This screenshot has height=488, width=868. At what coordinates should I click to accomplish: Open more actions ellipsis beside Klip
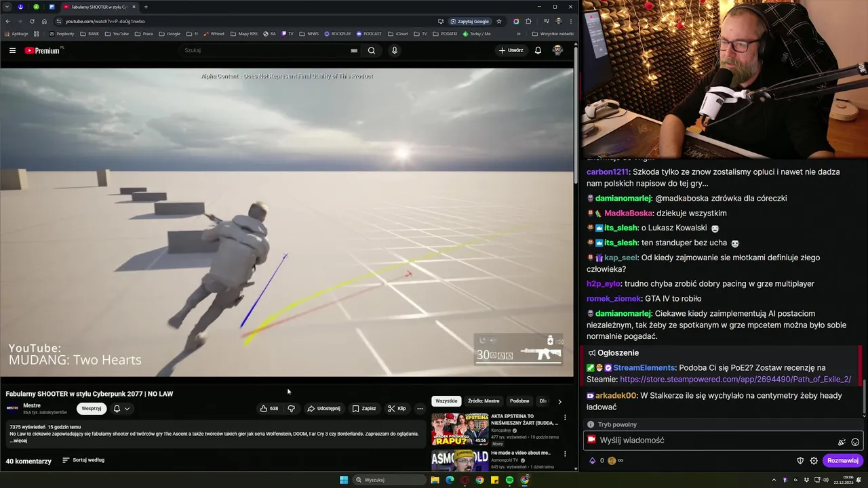pos(420,409)
